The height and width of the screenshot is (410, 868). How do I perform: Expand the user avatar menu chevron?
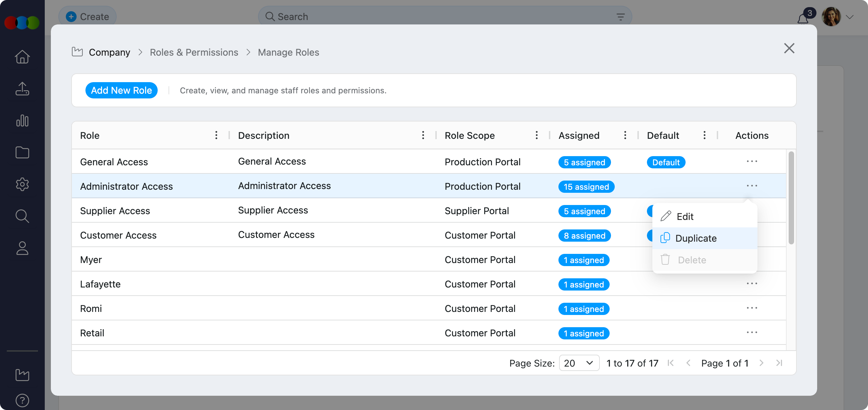(x=850, y=17)
